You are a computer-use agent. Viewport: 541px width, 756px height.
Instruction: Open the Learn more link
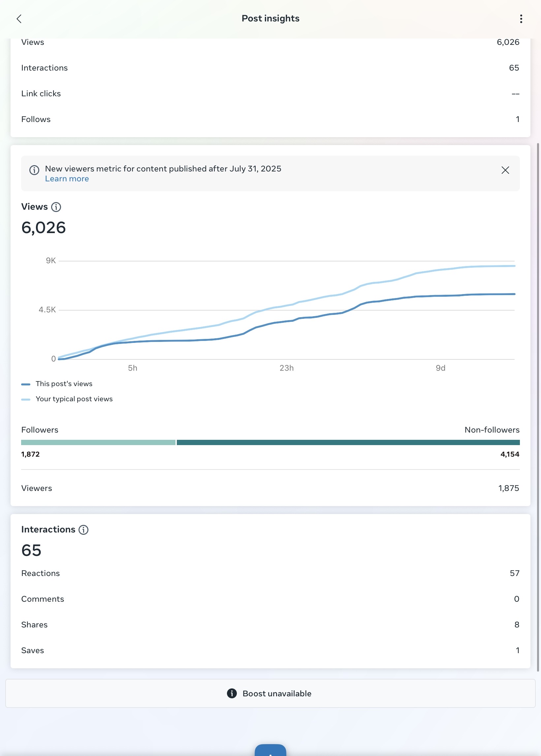pos(67,179)
